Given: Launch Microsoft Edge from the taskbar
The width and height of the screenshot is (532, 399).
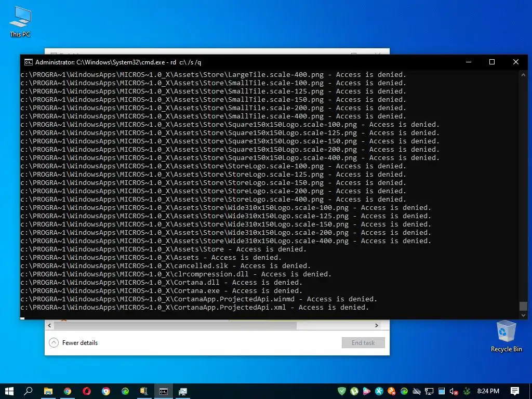Looking at the screenshot, I should tap(125, 391).
